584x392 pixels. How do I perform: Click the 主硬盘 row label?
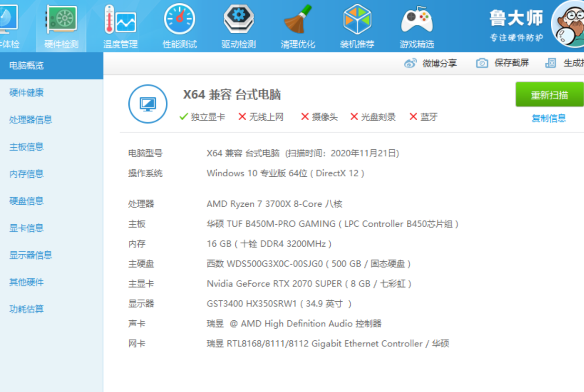141,264
